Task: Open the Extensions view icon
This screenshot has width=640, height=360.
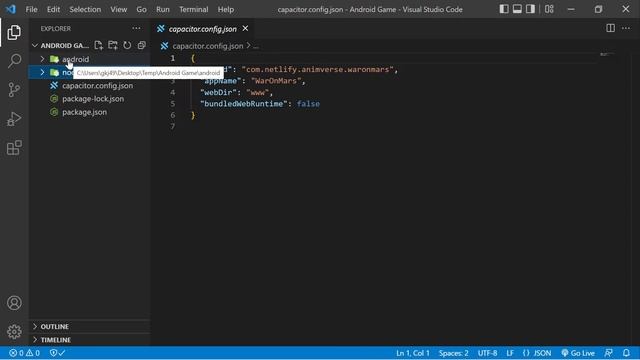Action: pos(14,148)
